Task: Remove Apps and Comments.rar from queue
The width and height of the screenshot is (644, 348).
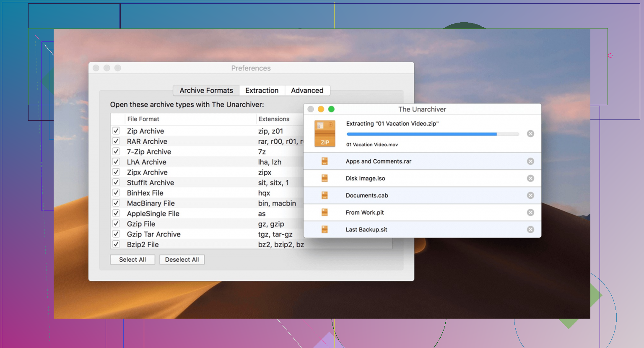Action: click(x=530, y=161)
